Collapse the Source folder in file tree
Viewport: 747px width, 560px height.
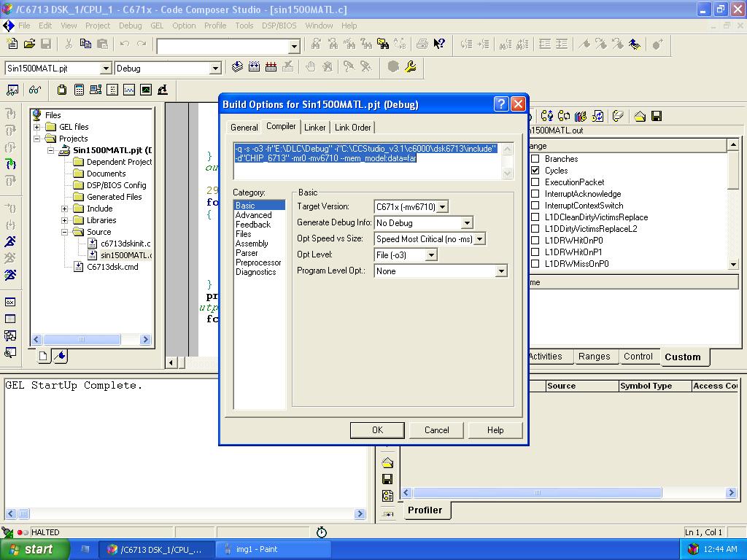pyautogui.click(x=64, y=232)
